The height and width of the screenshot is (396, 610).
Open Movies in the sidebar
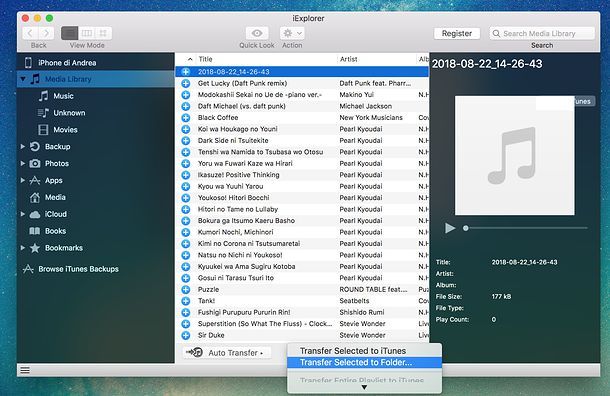click(65, 130)
